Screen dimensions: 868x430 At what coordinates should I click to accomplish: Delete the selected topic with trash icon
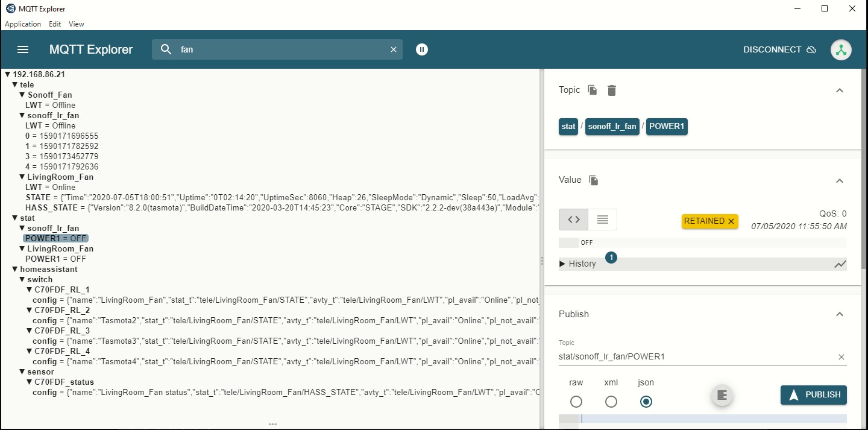coord(612,90)
